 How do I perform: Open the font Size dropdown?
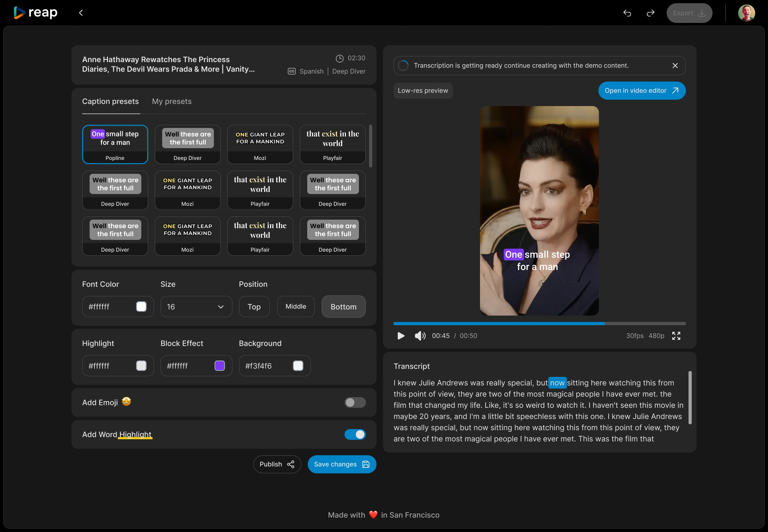click(196, 307)
